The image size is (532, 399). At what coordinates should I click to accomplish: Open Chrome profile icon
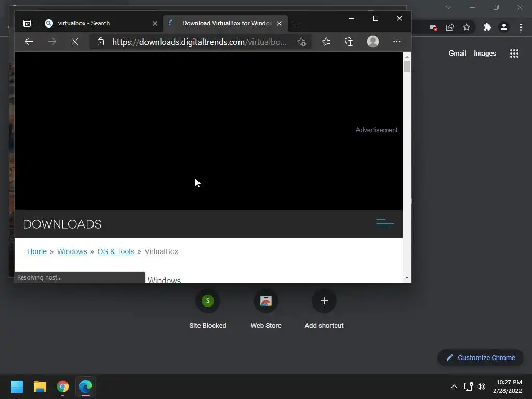coord(504,27)
